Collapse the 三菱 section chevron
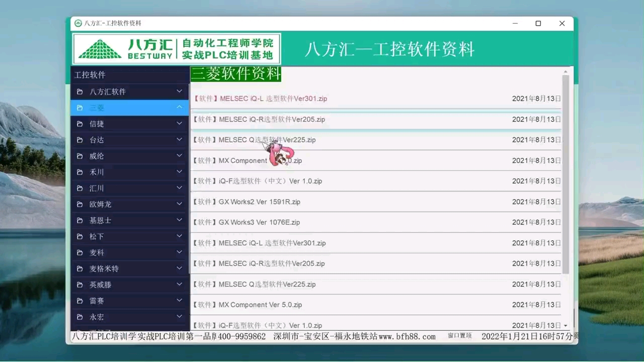 click(179, 107)
